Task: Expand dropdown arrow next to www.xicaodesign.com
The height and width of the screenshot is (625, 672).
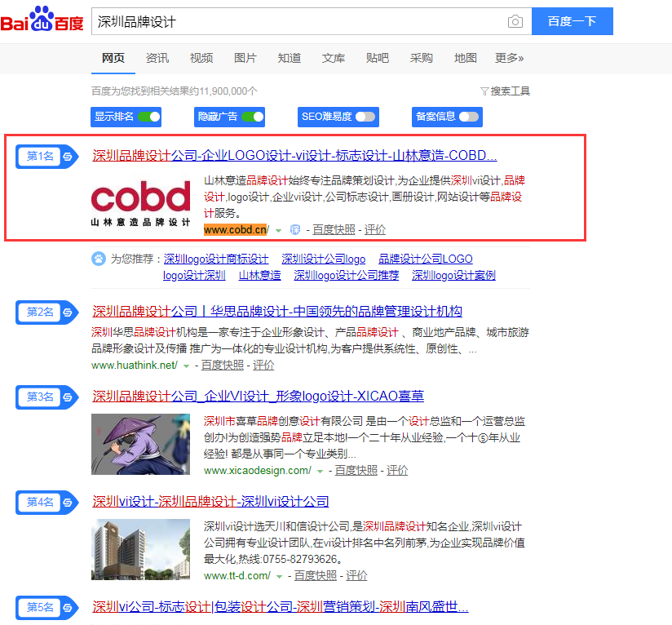Action: pyautogui.click(x=320, y=472)
